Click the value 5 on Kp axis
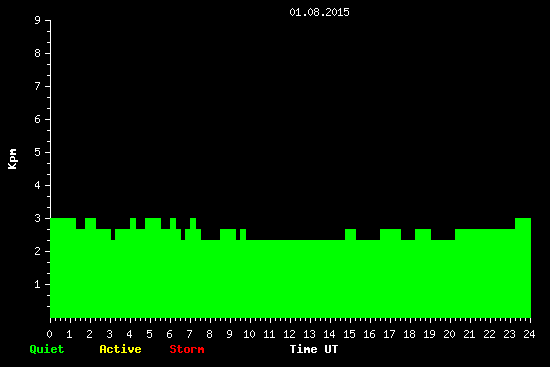The image size is (550, 367). 37,152
